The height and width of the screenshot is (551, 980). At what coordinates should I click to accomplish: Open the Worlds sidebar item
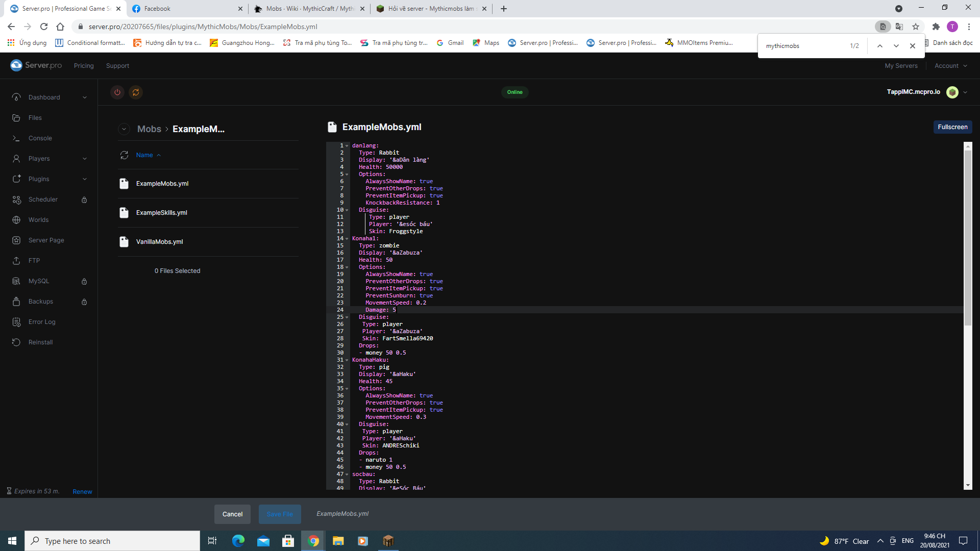point(38,220)
